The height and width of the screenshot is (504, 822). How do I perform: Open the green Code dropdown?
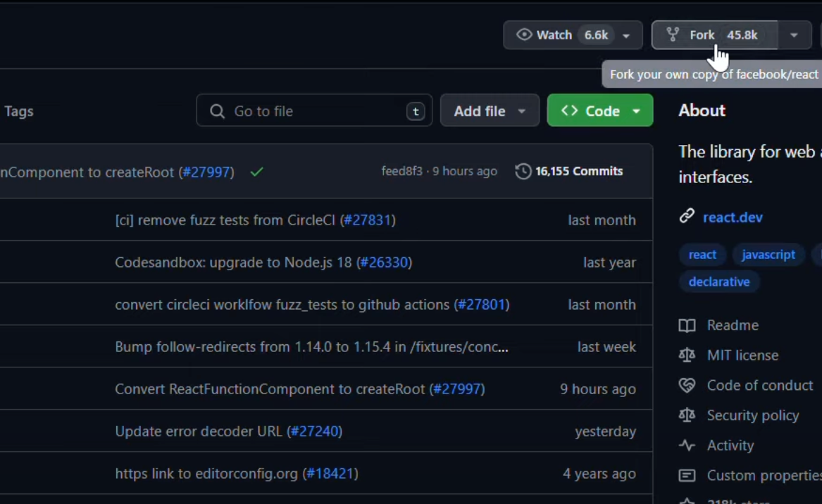coord(599,110)
